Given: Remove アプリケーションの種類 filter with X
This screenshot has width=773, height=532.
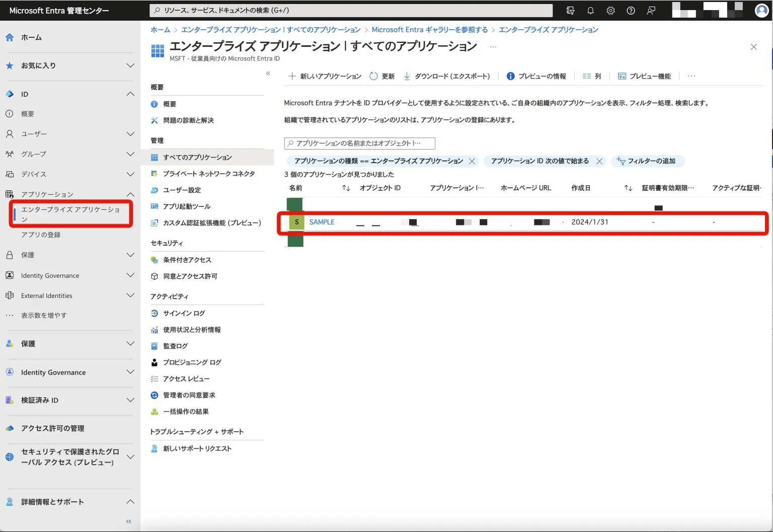Looking at the screenshot, I should click(x=472, y=161).
